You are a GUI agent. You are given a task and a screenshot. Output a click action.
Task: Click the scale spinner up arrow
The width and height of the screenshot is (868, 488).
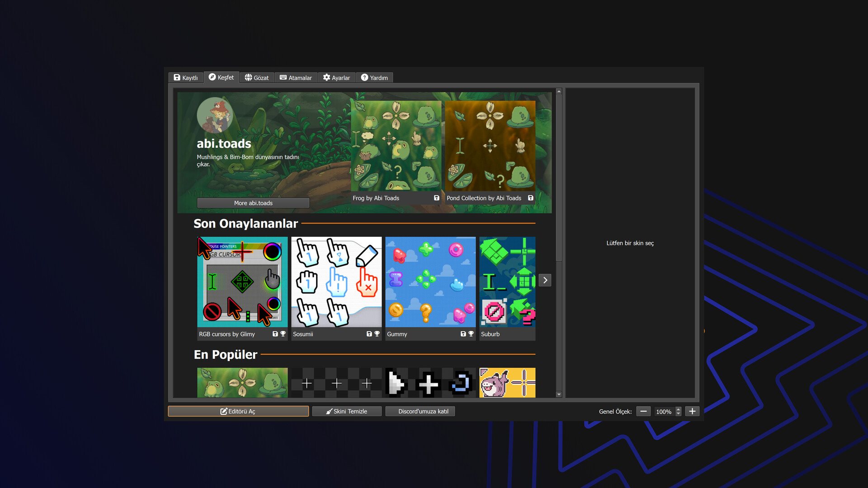[x=678, y=409]
